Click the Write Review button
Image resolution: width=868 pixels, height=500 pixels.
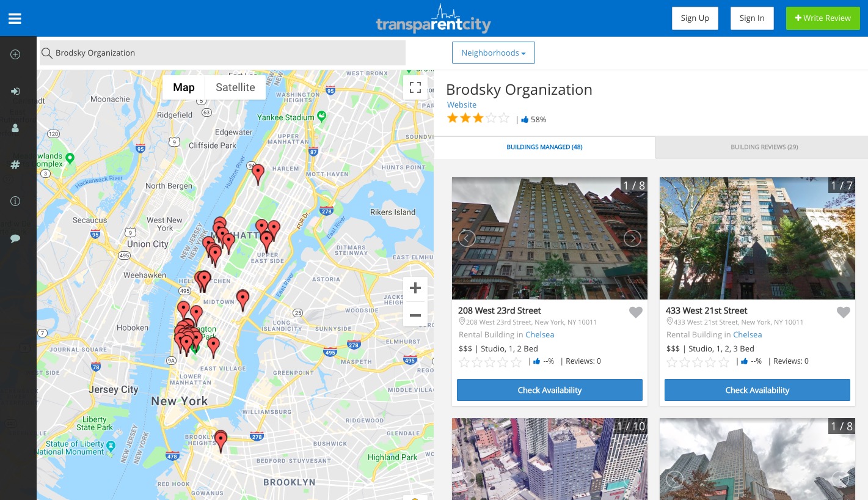pos(823,18)
